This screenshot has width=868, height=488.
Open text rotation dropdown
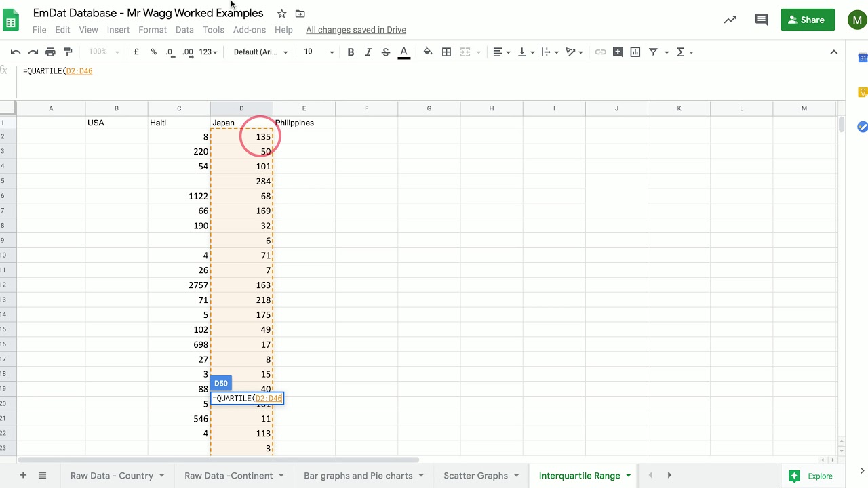[x=574, y=52]
